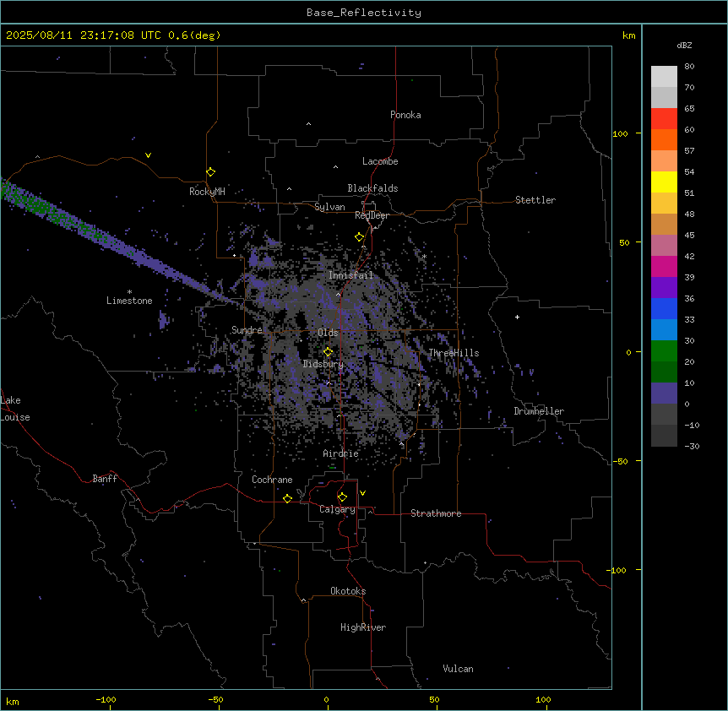Viewport: 728px width, 711px height.
Task: Click the 2025/08/11 23:17:08 UTC timestamp
Action: coord(84,35)
